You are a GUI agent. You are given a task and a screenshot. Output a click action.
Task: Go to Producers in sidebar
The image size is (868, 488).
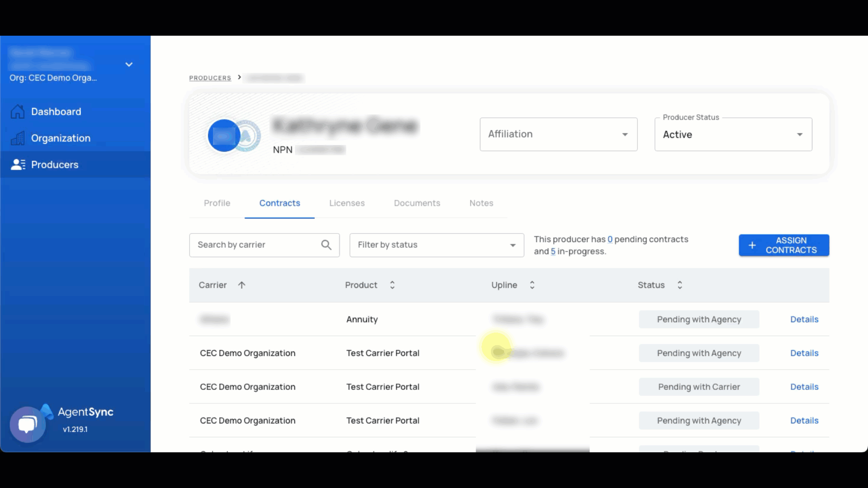pos(75,164)
